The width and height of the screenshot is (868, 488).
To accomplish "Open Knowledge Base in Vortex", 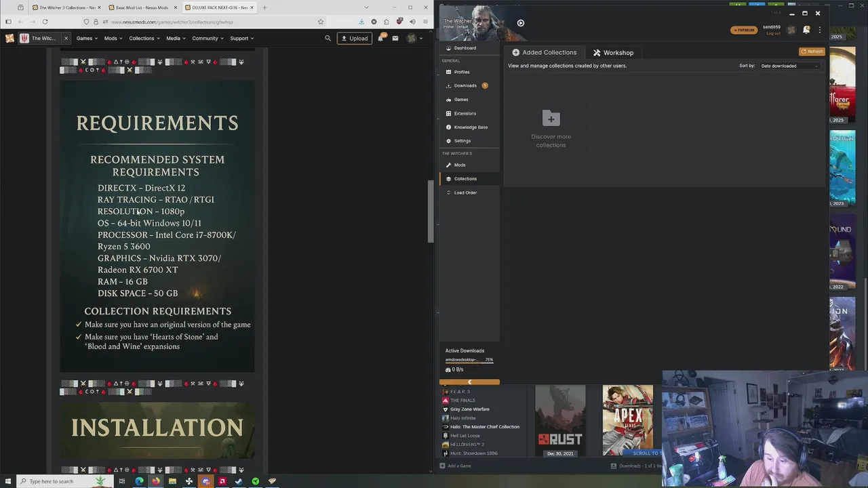I will (469, 127).
